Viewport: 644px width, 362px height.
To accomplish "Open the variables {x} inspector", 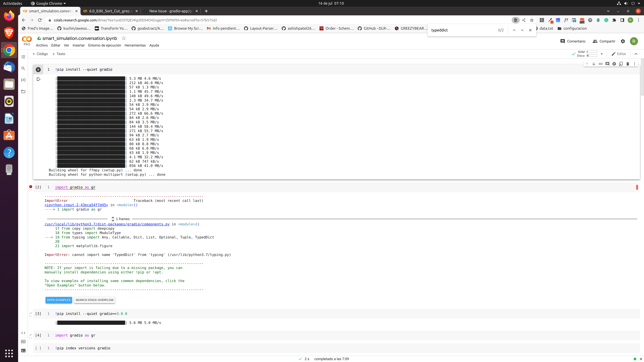I will [x=23, y=80].
